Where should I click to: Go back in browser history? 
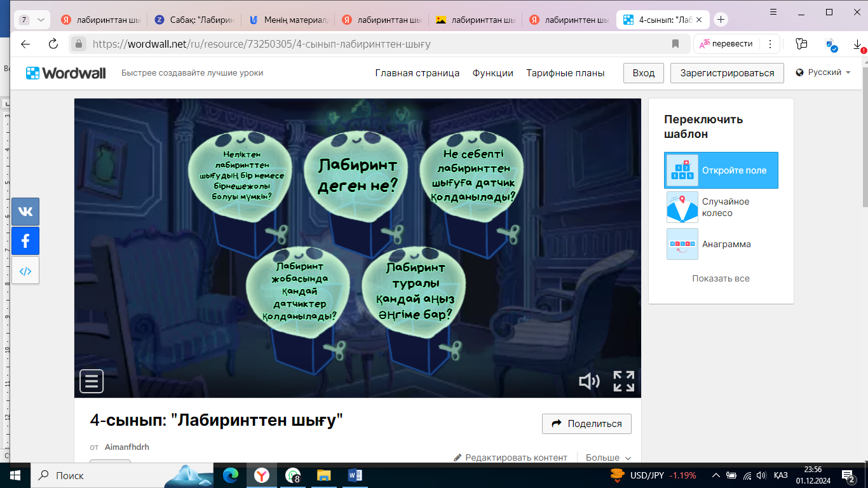click(x=25, y=44)
